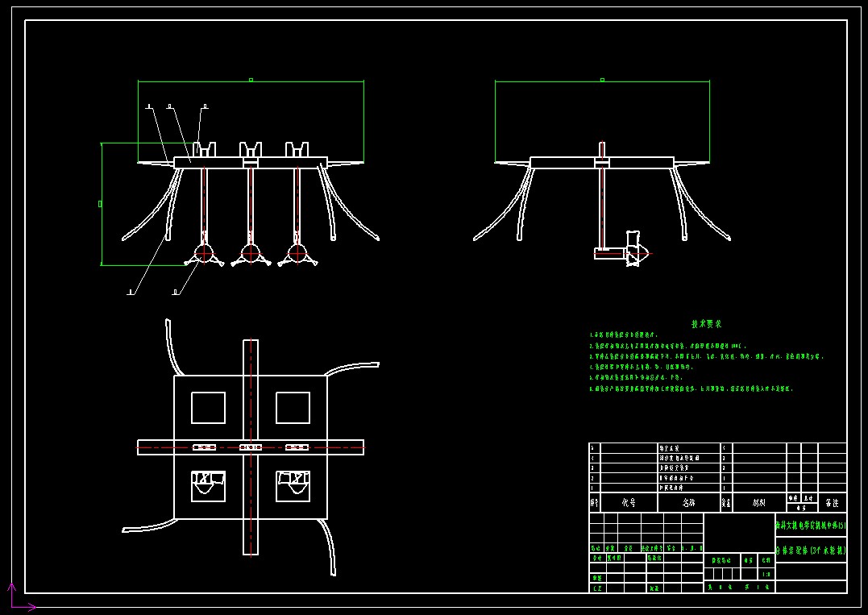Select the vertical beam in the top view
The height and width of the screenshot is (615, 868).
pos(251,447)
